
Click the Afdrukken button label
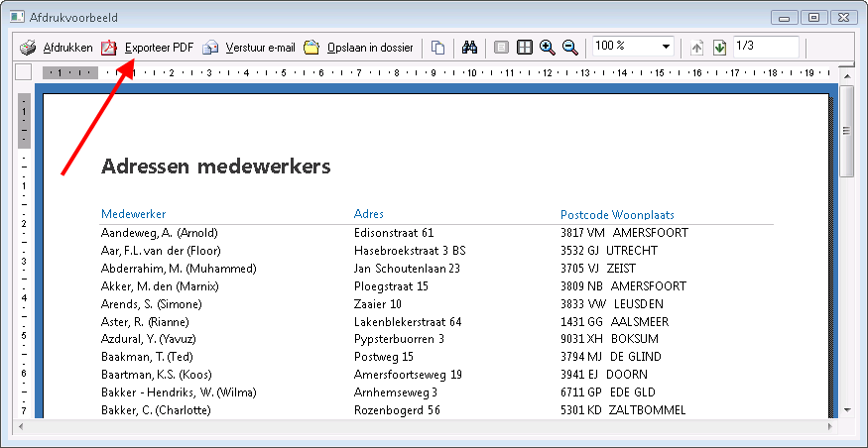(67, 49)
